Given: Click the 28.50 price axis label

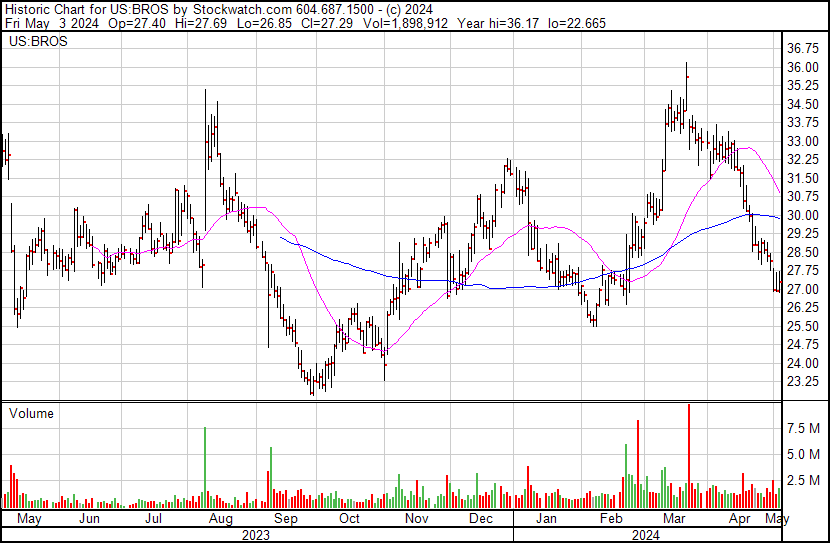Looking at the screenshot, I should click(x=803, y=252).
